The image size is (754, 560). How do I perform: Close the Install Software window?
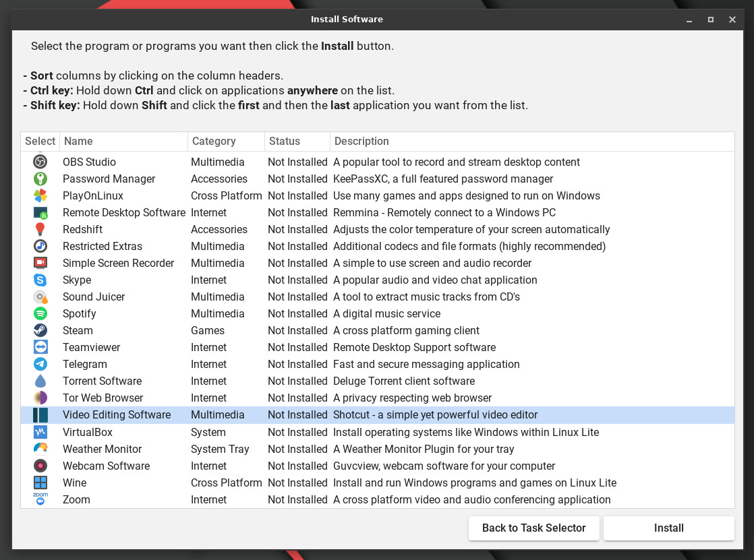coord(732,20)
